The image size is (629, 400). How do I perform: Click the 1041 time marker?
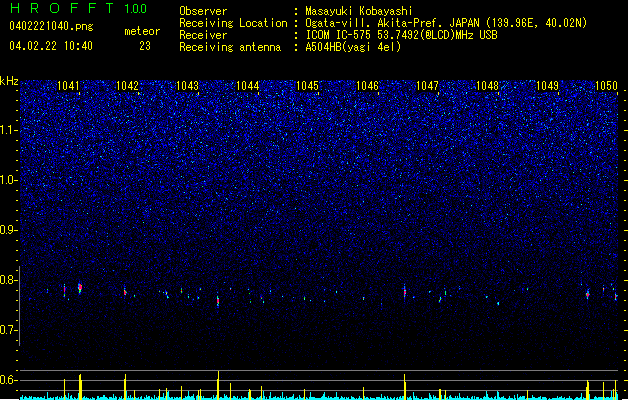point(68,86)
